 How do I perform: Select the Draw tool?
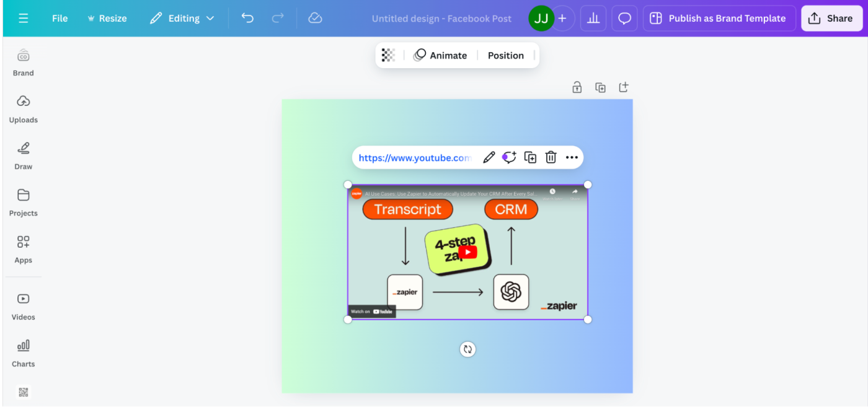24,156
